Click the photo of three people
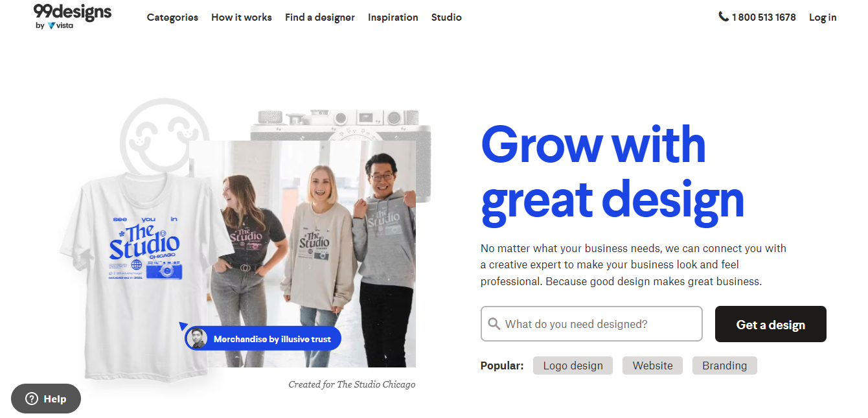Image resolution: width=868 pixels, height=418 pixels. (303, 254)
